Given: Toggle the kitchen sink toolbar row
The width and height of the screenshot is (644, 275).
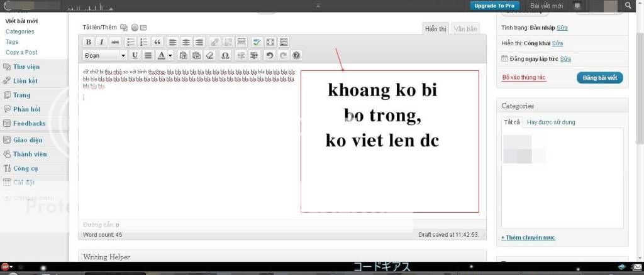Looking at the screenshot, I should click(x=284, y=42).
